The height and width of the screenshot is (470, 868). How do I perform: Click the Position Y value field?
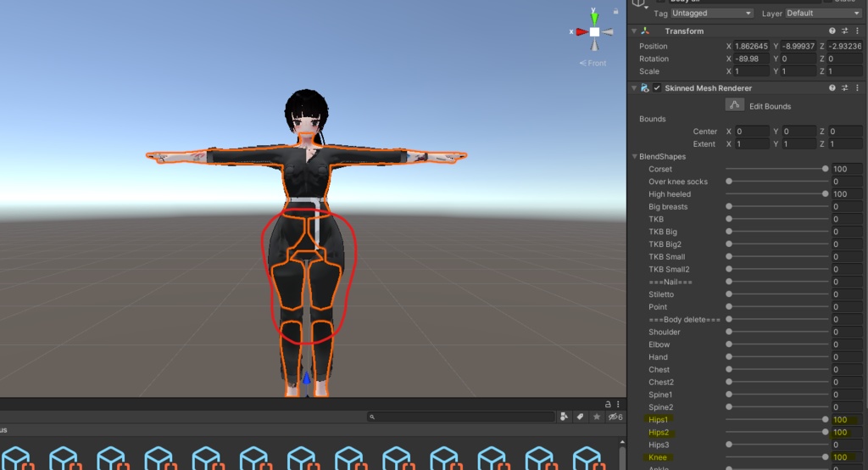[x=798, y=46]
